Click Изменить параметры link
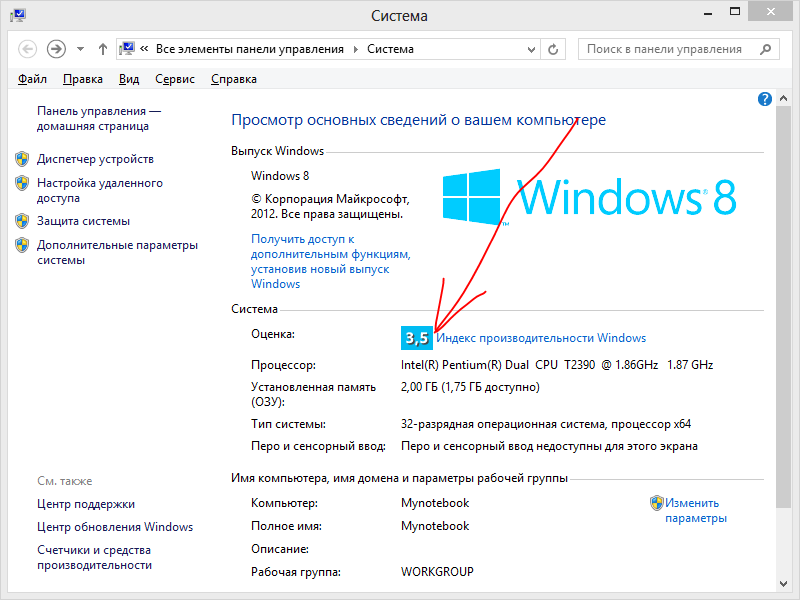This screenshot has height=600, width=800. tap(696, 511)
